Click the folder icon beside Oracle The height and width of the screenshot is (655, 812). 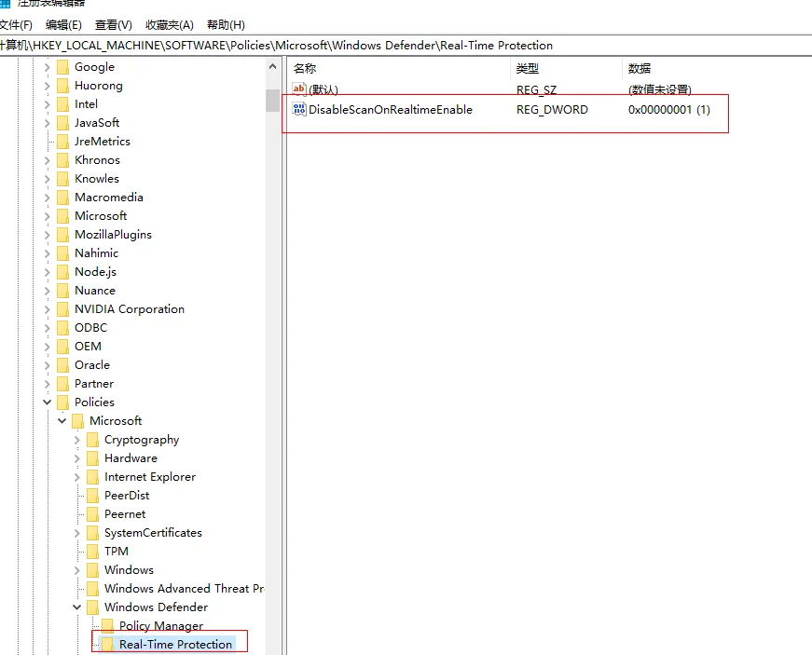click(62, 365)
